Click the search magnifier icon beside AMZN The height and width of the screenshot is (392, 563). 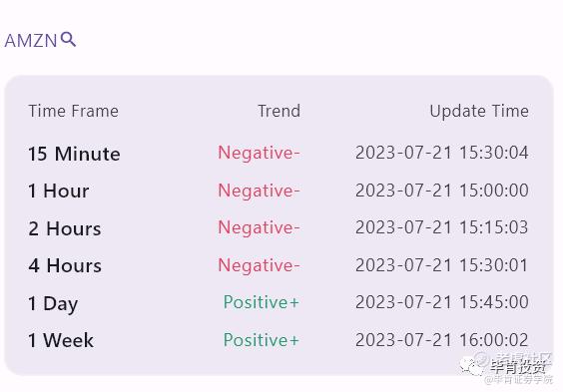click(x=68, y=39)
